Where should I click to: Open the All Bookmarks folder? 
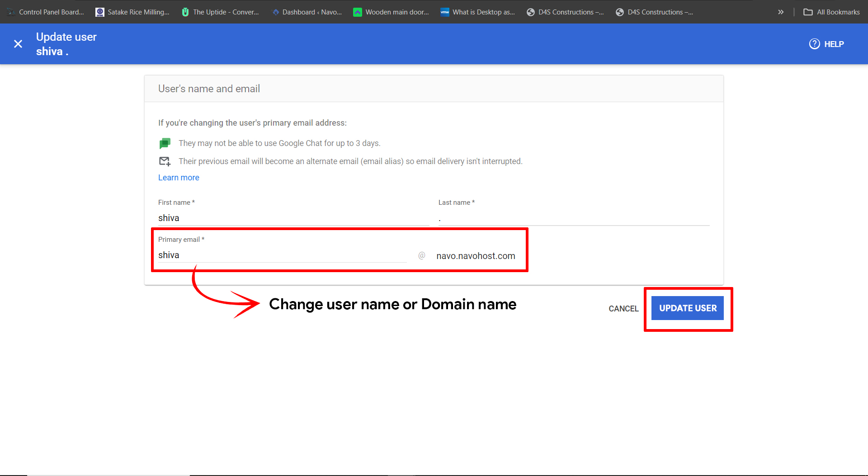point(831,12)
